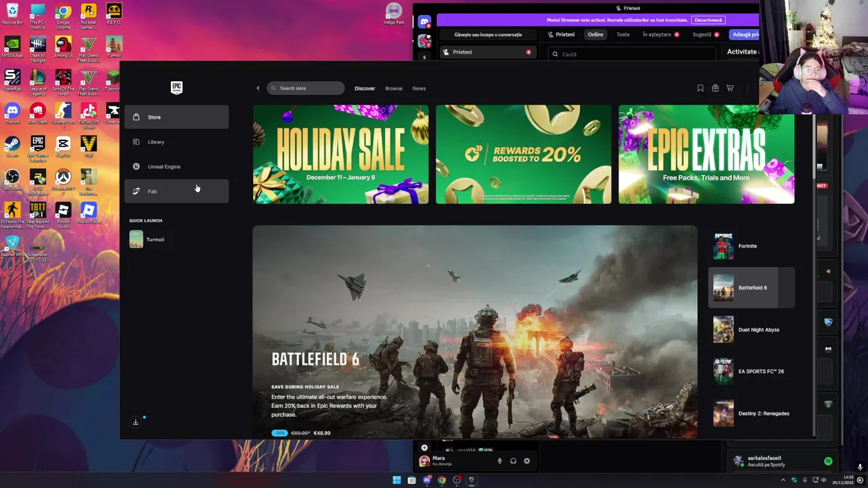This screenshot has width=868, height=488.
Task: Open the Google Chrome desktop icon
Action: 63,16
